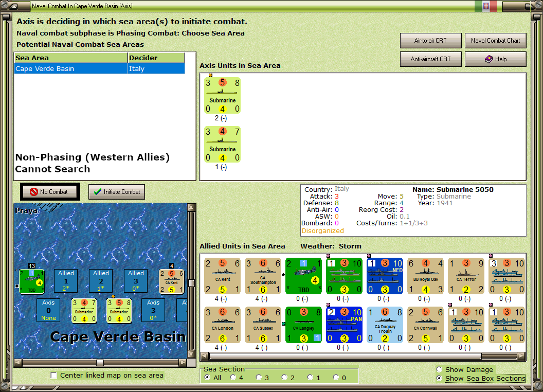Select sea section 3 radio button
The height and width of the screenshot is (392, 543).
point(259,378)
